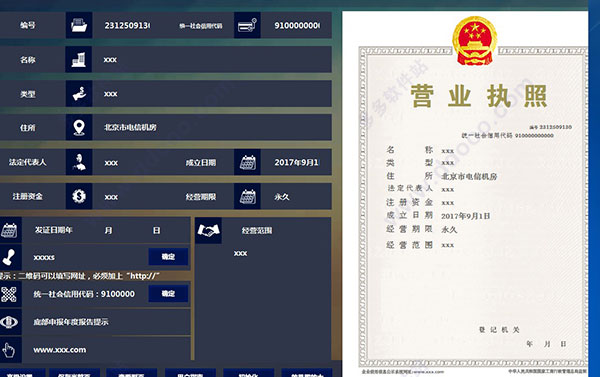Click the credit code field showing 910000000

(296, 25)
